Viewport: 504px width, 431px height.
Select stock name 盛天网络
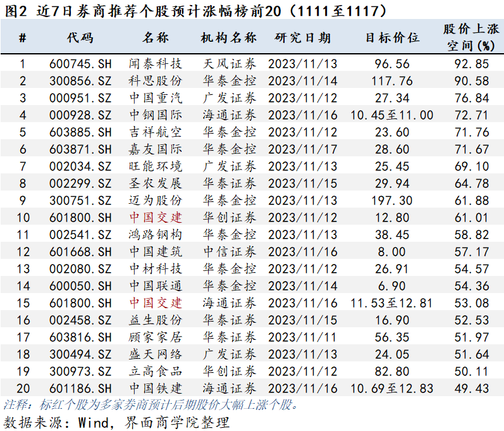[156, 354]
